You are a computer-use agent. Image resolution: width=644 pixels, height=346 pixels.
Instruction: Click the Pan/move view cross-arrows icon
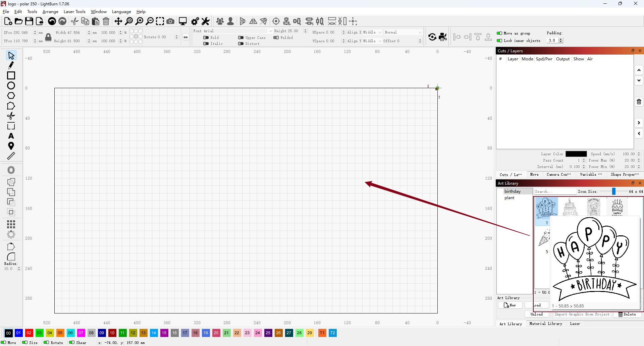[x=118, y=21]
